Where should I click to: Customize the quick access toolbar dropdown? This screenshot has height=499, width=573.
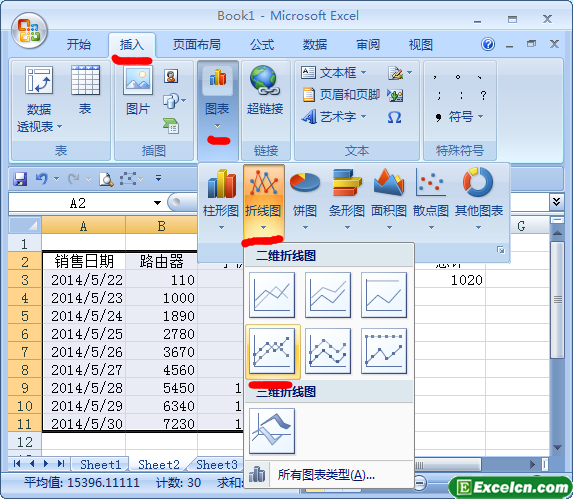158,178
